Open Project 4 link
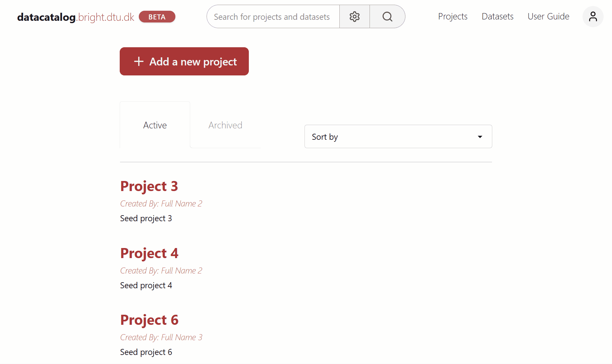The width and height of the screenshot is (612, 364). (x=149, y=253)
